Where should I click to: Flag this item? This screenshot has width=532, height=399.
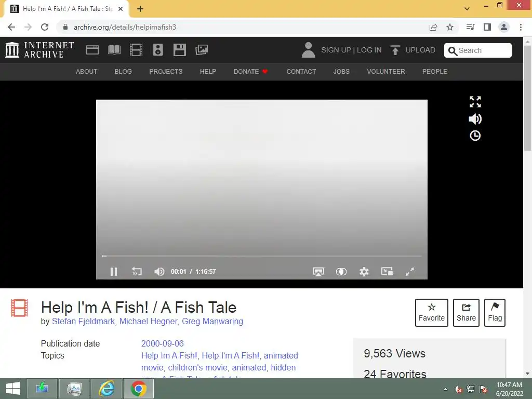[495, 313]
